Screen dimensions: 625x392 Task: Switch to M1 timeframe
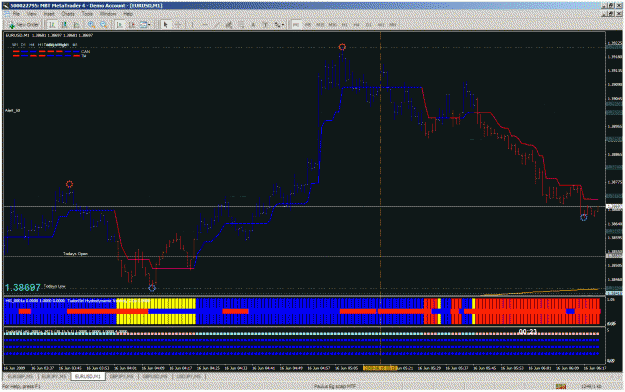point(296,25)
